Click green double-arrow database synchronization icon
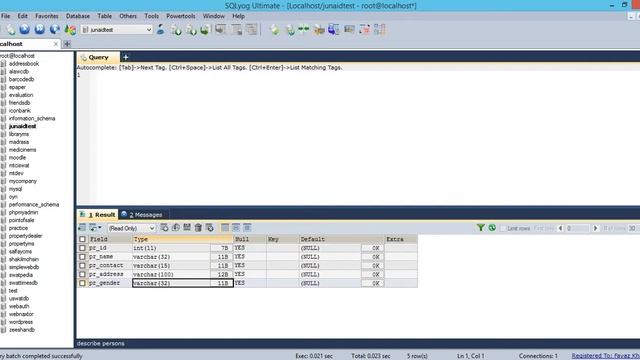 [304, 29]
